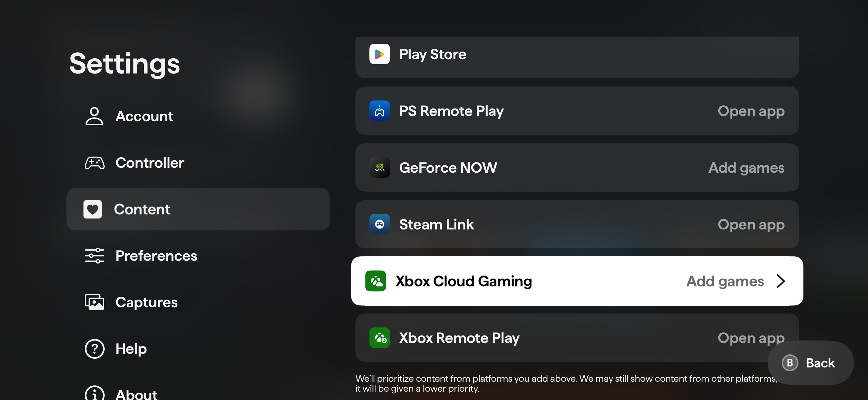868x400 pixels.
Task: Click the Steam Link app icon
Action: coord(379,224)
